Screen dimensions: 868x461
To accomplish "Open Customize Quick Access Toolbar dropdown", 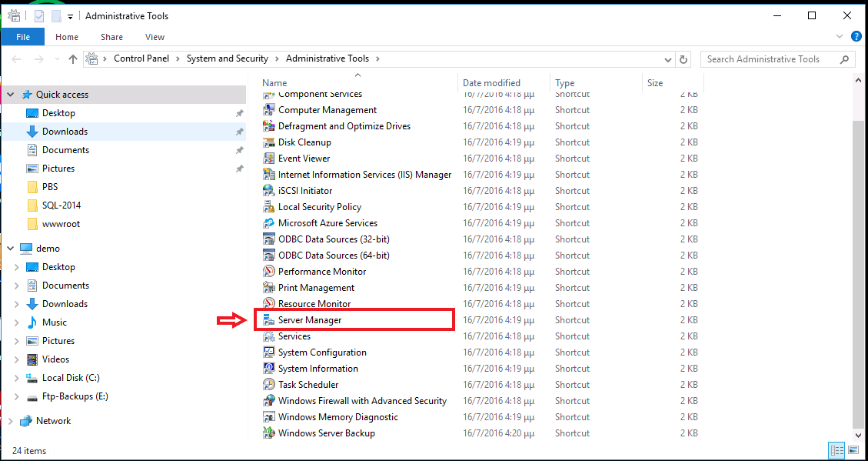I will coord(70,17).
